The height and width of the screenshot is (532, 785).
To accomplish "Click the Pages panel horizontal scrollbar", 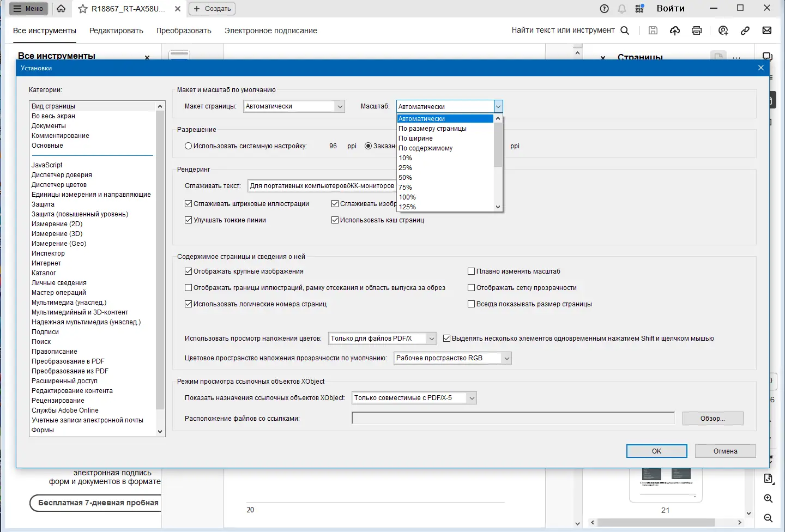I will click(666, 522).
